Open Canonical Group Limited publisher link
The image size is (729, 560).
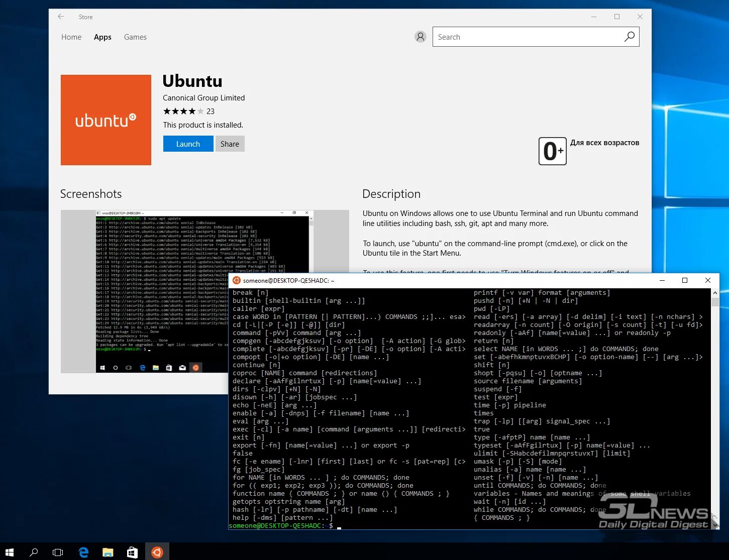[x=203, y=98]
